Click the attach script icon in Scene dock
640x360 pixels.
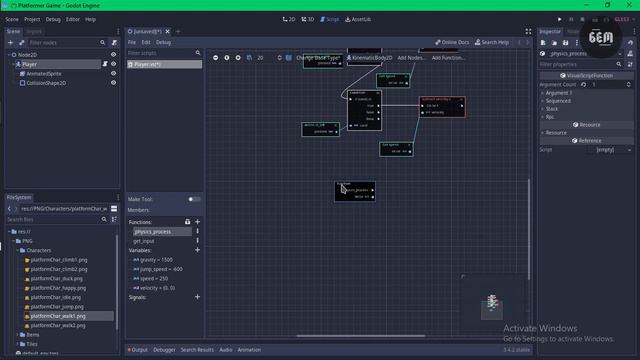click(114, 42)
